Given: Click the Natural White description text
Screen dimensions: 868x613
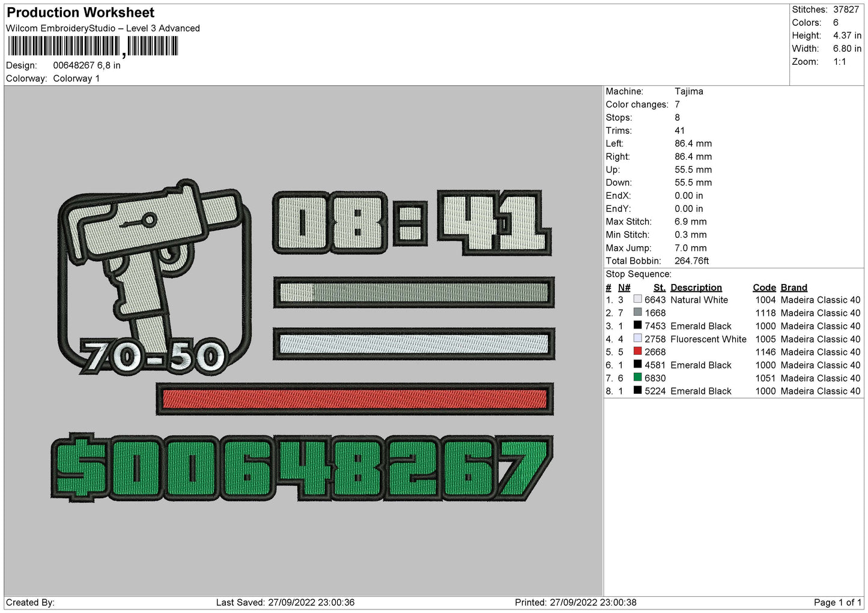Looking at the screenshot, I should 699,300.
